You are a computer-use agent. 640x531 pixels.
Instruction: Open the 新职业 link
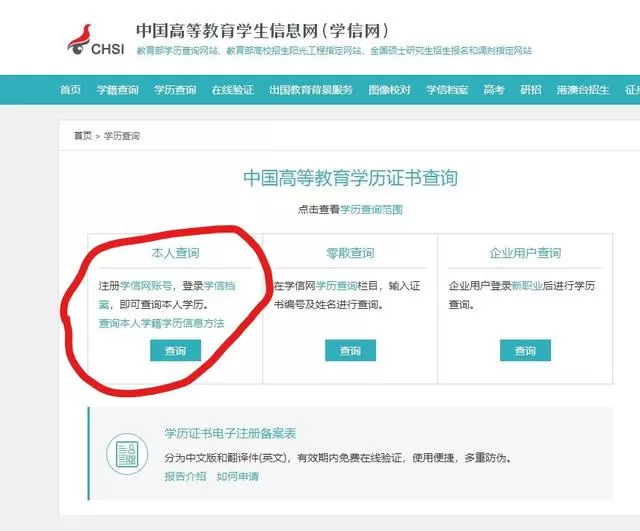click(527, 286)
